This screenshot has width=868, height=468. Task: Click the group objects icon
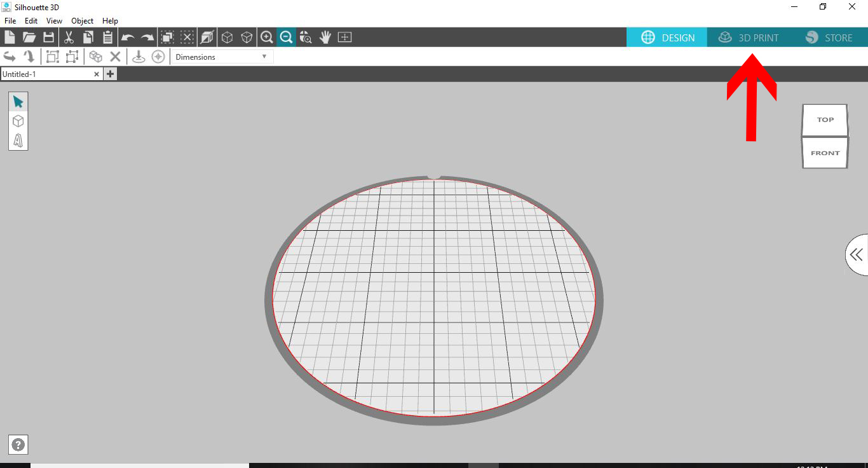(53, 57)
